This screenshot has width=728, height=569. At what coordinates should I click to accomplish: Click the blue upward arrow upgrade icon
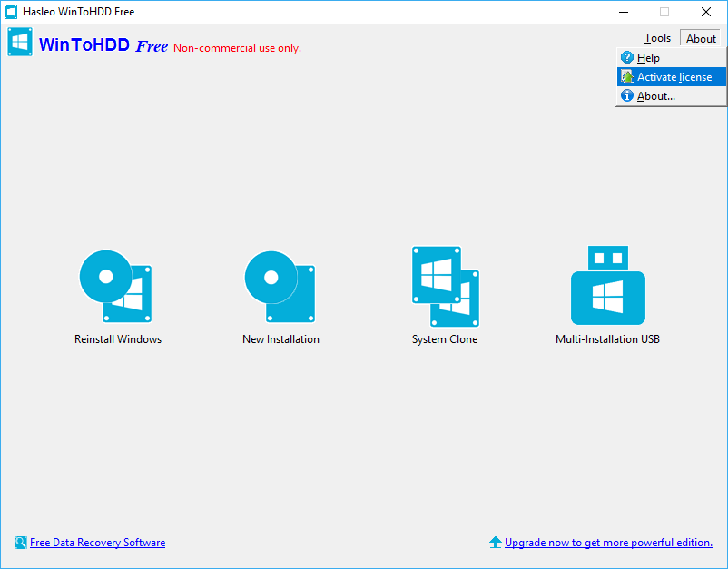(x=496, y=542)
